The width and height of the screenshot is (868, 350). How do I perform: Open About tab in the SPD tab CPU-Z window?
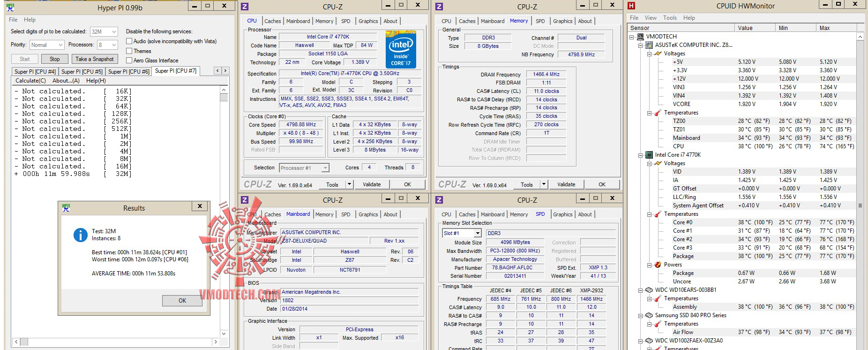click(x=585, y=214)
